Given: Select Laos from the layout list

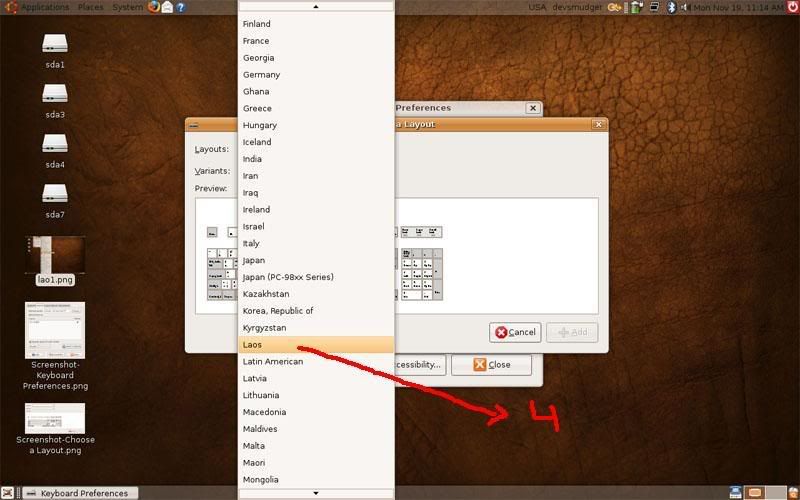Looking at the screenshot, I should point(316,345).
